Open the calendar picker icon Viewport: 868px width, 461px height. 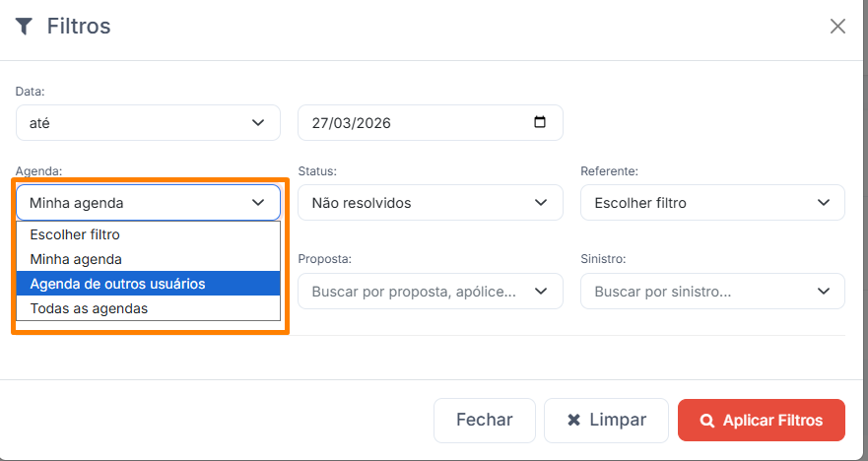(x=539, y=123)
